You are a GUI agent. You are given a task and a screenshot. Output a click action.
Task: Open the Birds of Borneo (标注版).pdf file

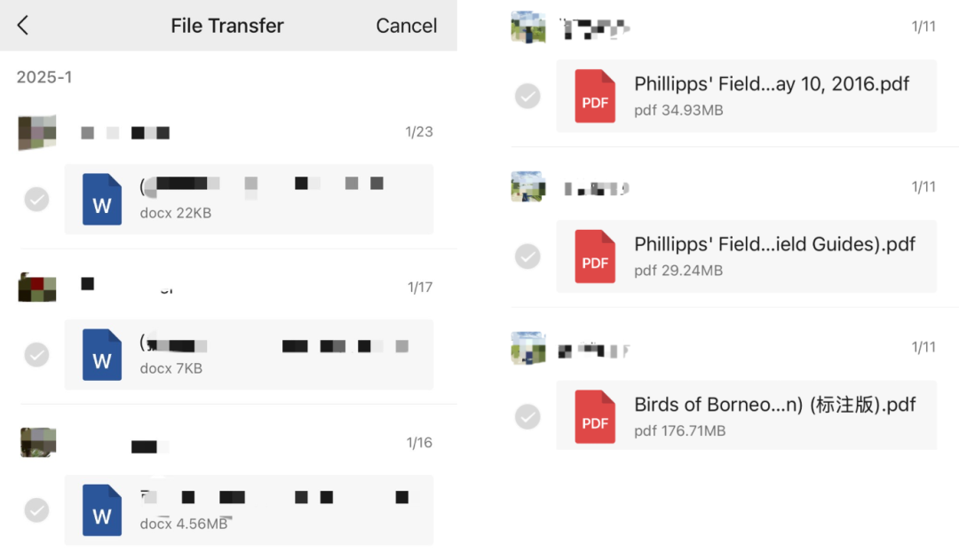[746, 415]
